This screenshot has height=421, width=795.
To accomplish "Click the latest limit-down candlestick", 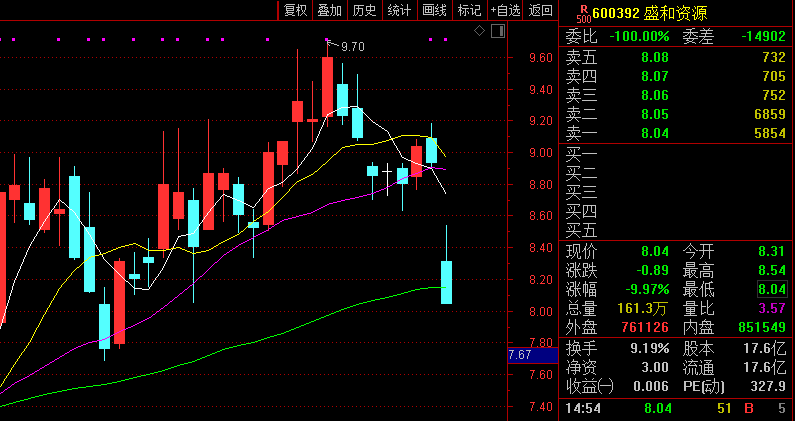I will [447, 282].
